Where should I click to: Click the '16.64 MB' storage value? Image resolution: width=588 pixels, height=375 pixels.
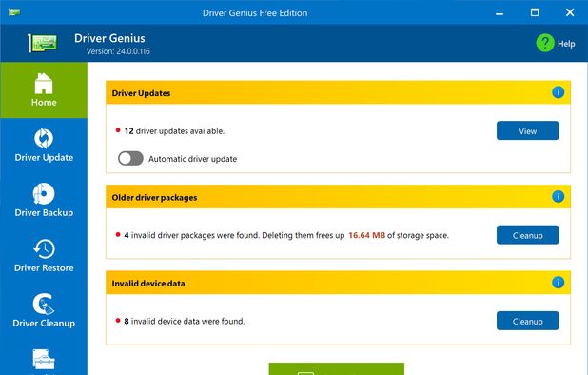[366, 235]
